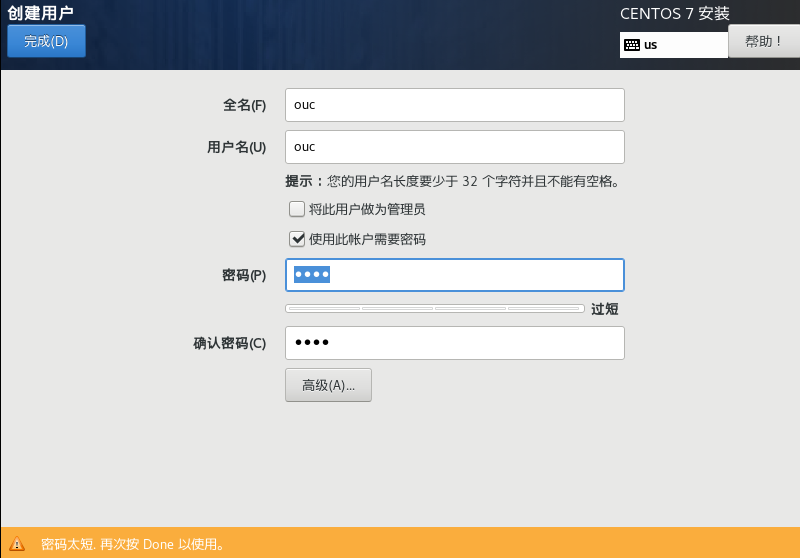Screen dimensions: 800x558
Task: Select the us keyboard layout indicator
Action: click(x=673, y=45)
